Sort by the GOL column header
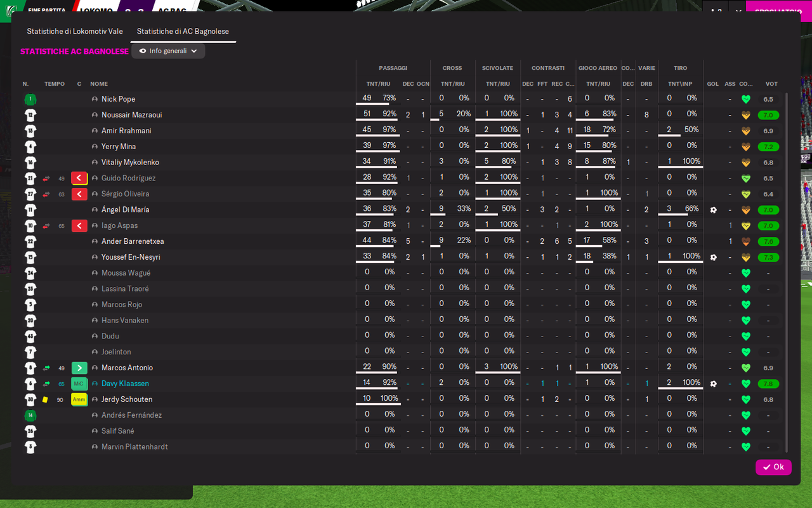Viewport: 812px width, 508px height. pos(713,84)
